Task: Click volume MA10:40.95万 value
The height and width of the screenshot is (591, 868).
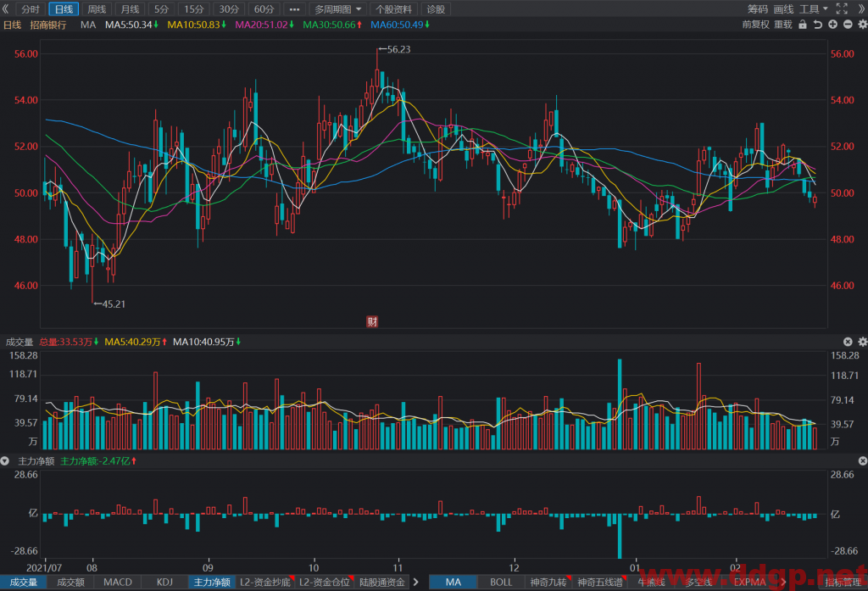Action: pyautogui.click(x=207, y=342)
